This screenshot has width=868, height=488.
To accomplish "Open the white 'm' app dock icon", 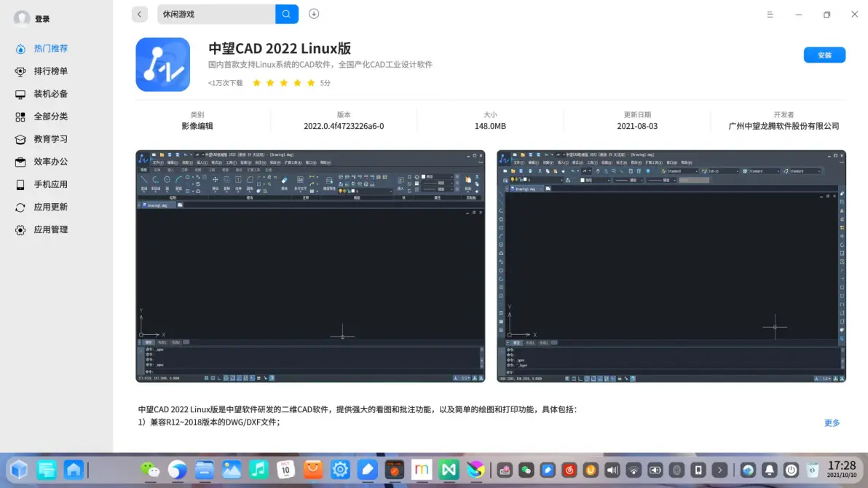I will point(422,471).
